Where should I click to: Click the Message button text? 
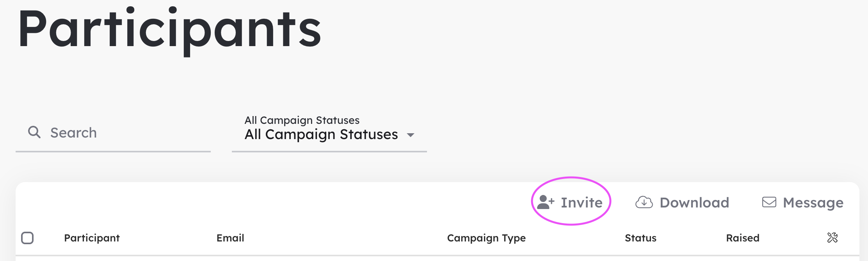click(x=813, y=203)
